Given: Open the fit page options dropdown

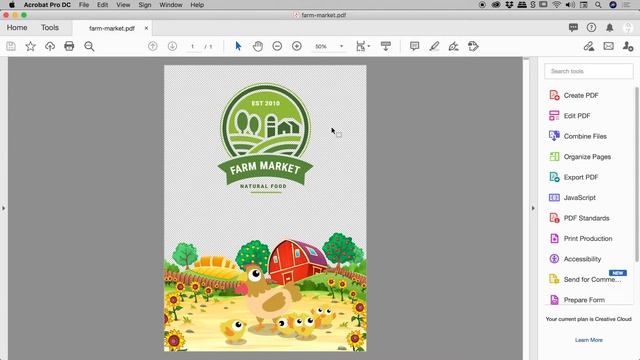Looking at the screenshot, I should pyautogui.click(x=363, y=46).
